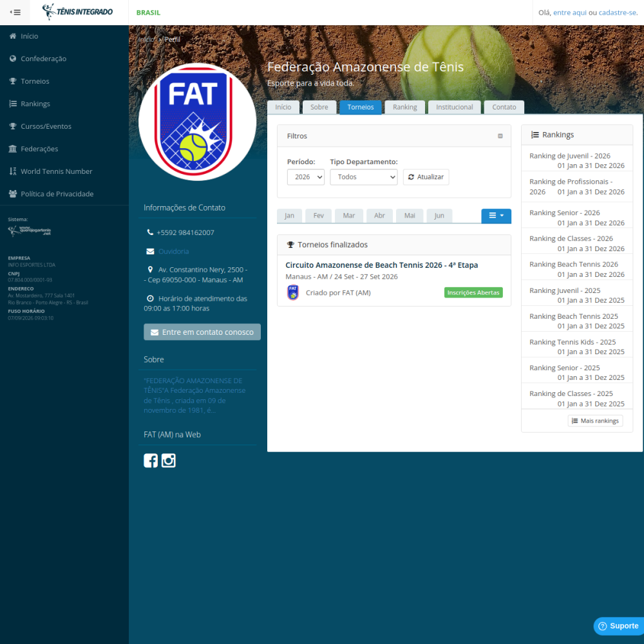Open the Suporte help widget
The height and width of the screenshot is (644, 644).
[618, 626]
